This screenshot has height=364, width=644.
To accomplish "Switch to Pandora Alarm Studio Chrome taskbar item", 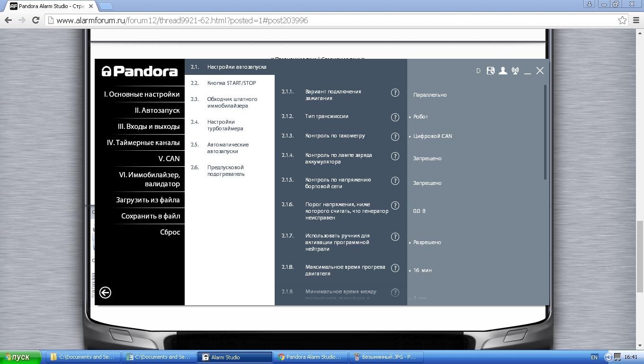I will (x=310, y=357).
